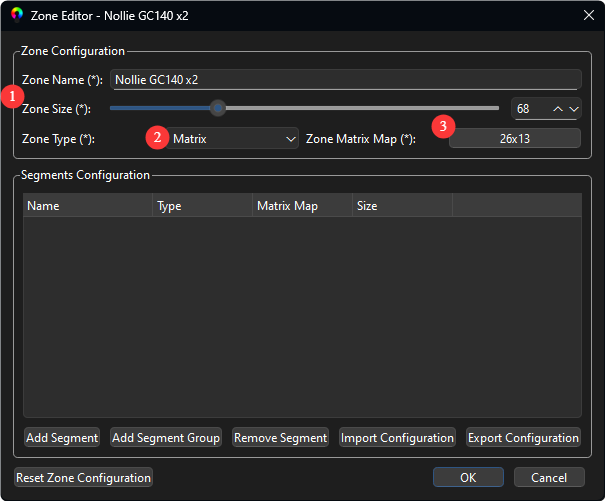Adjust the Zone Size slider handle
Screen dimensions: 605x501
(x=218, y=108)
